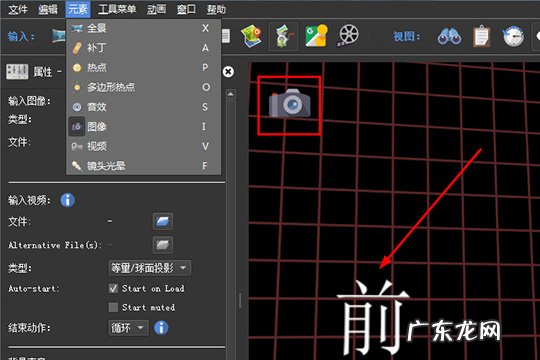Click the properties panel header icon
Image resolution: width=540 pixels, height=360 pixels.
[x=17, y=71]
